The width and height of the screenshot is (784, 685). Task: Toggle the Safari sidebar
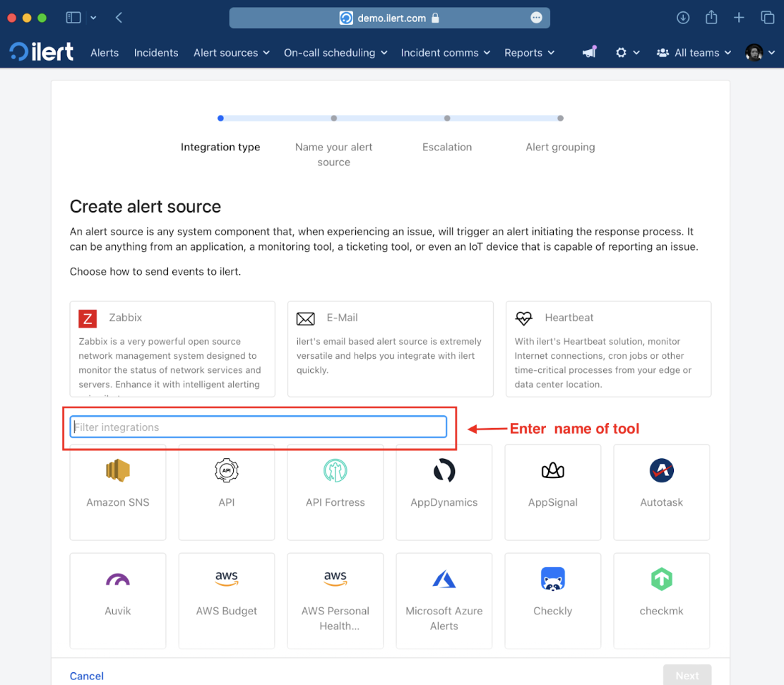[73, 18]
